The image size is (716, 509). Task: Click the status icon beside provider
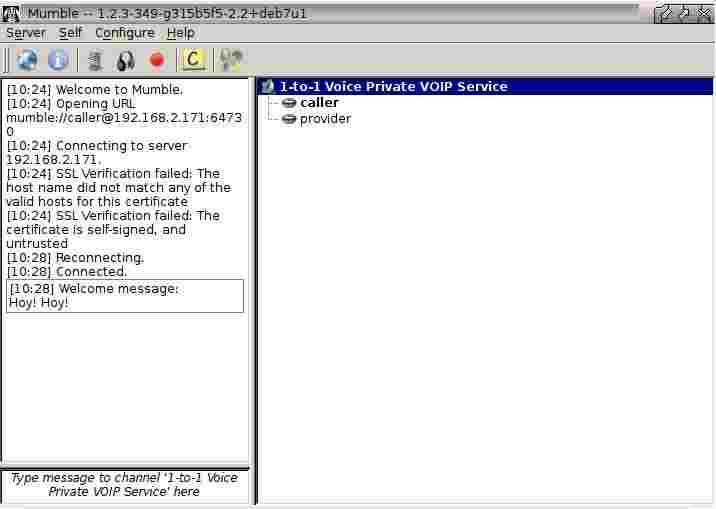(289, 119)
